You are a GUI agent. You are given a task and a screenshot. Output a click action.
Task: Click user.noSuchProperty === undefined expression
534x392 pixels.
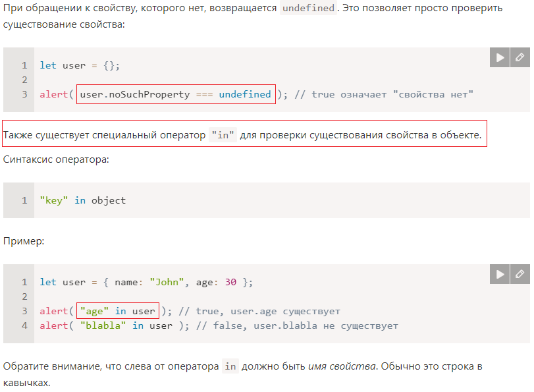[176, 94]
